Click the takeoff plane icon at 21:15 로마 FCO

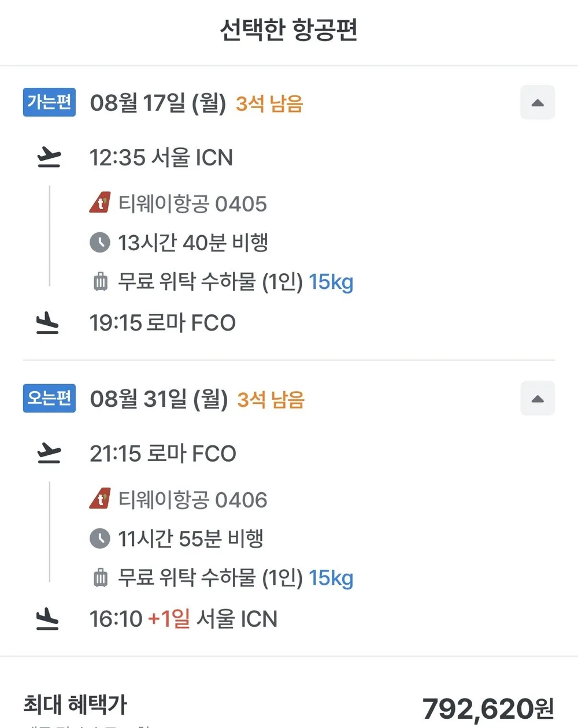click(x=49, y=454)
